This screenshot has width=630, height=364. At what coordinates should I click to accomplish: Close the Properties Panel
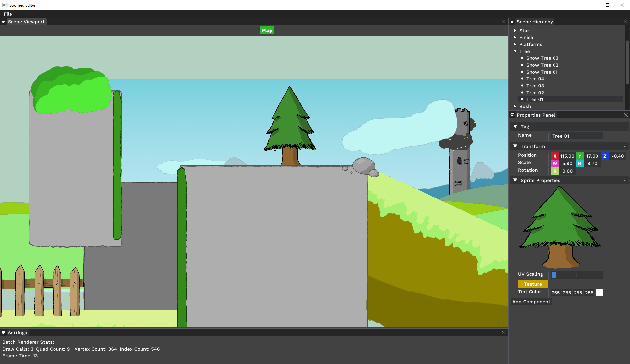(x=626, y=115)
